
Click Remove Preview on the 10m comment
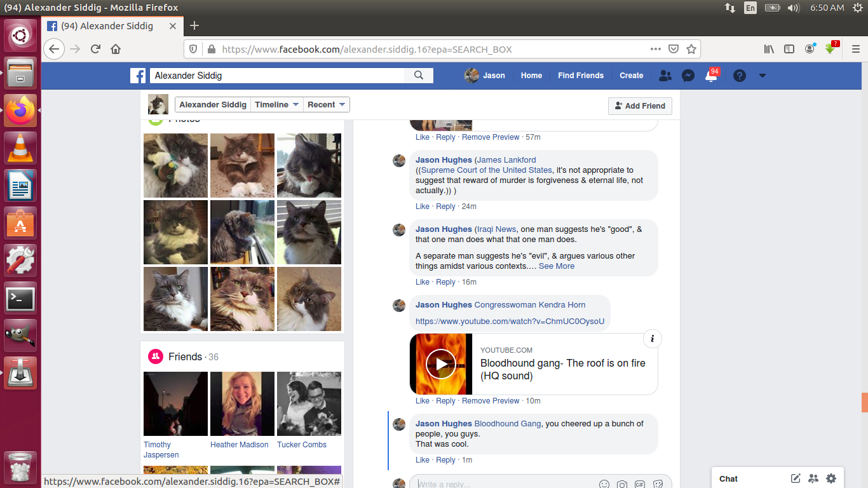[491, 401]
